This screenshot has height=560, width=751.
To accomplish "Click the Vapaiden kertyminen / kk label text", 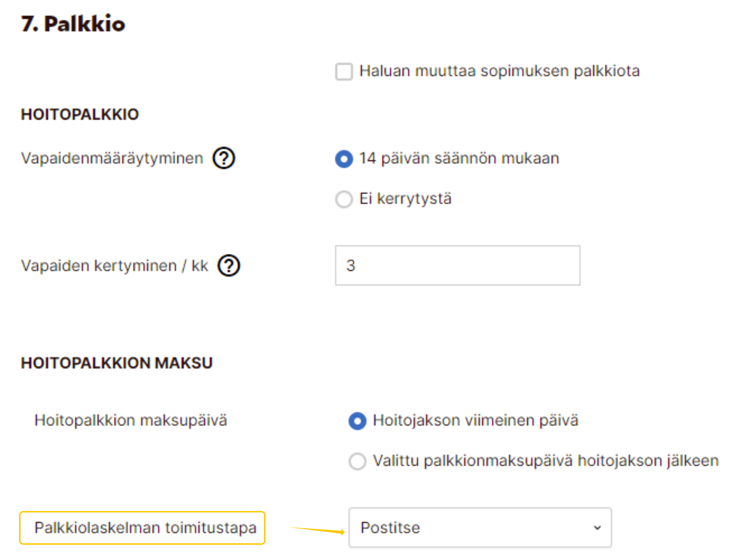I will click(x=115, y=266).
